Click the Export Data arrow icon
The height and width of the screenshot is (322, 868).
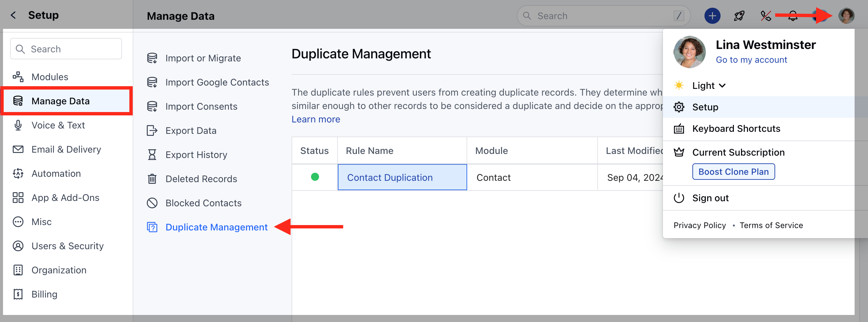(x=152, y=130)
